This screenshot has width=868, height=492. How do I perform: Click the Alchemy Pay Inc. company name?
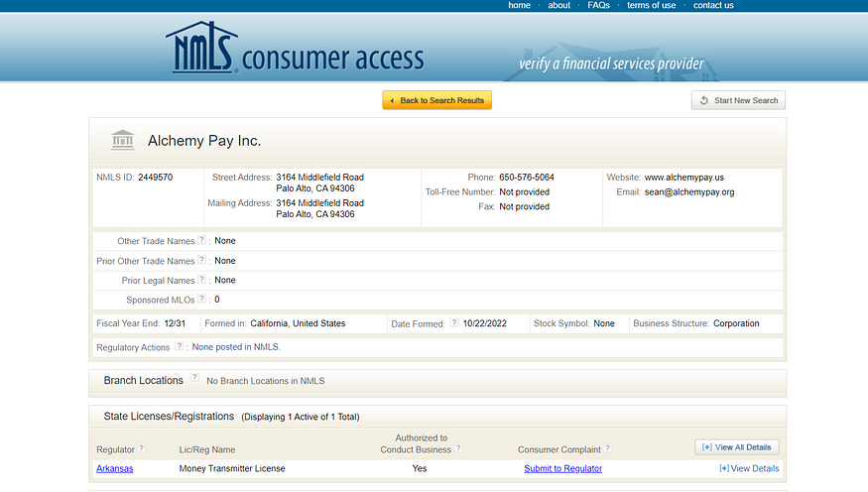tap(204, 141)
